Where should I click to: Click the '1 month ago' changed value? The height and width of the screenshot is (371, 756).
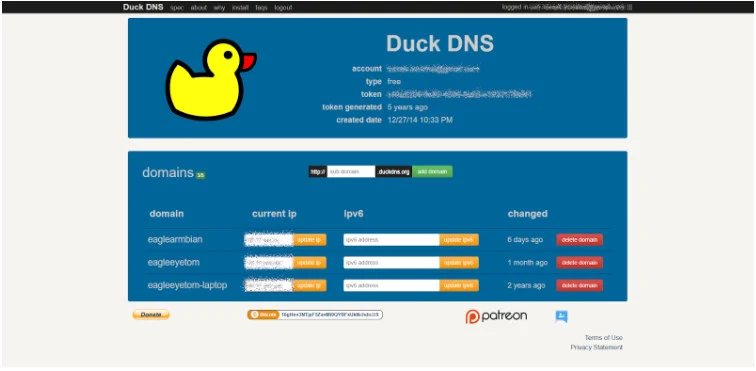tap(527, 262)
